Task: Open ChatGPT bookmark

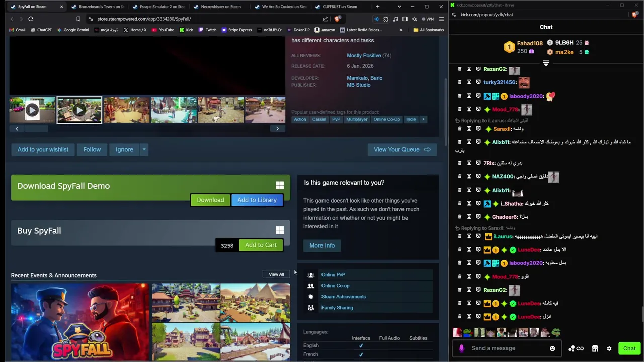Action: point(41,30)
